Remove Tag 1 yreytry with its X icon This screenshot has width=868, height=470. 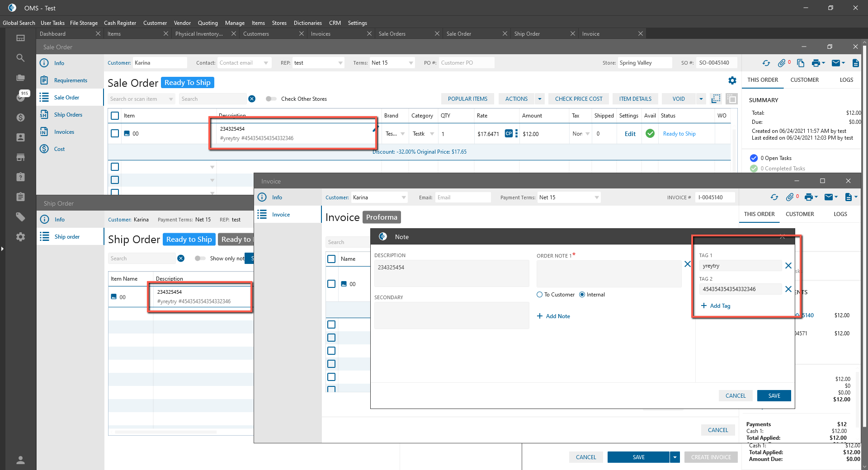click(x=788, y=266)
